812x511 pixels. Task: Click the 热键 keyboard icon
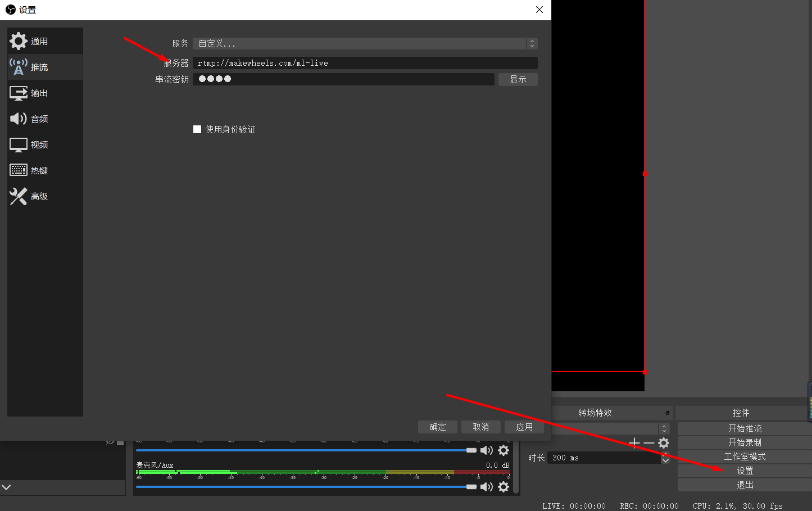tap(18, 170)
